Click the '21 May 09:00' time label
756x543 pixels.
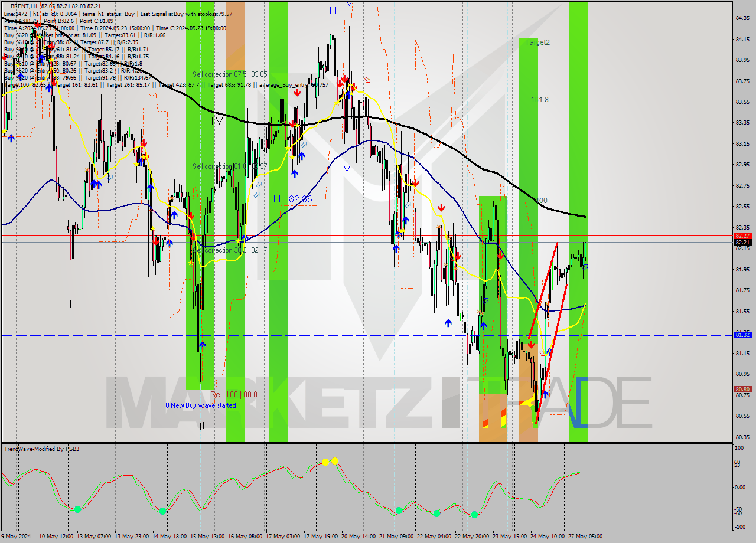(396, 537)
